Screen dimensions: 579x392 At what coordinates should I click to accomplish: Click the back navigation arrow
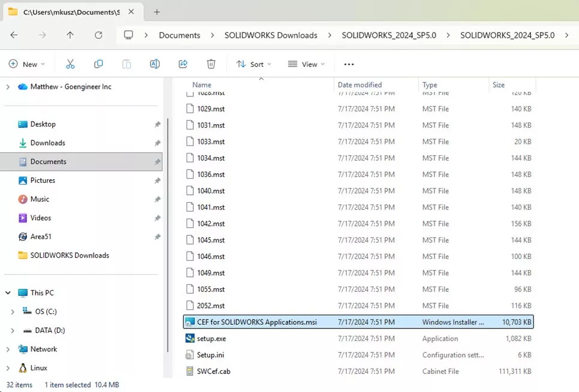point(14,35)
